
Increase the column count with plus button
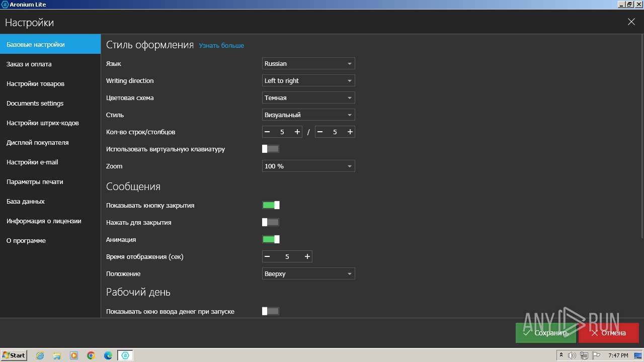[x=350, y=132]
